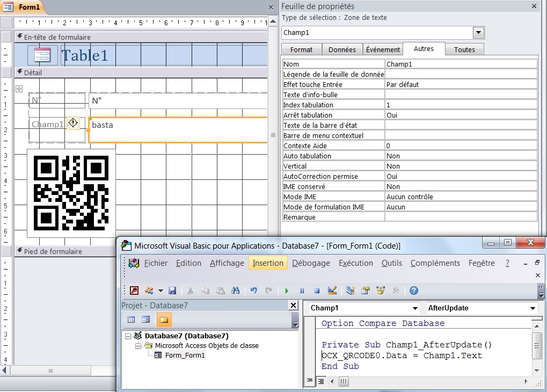
Task: Click the View Code icon in Project panel
Action: 131,320
